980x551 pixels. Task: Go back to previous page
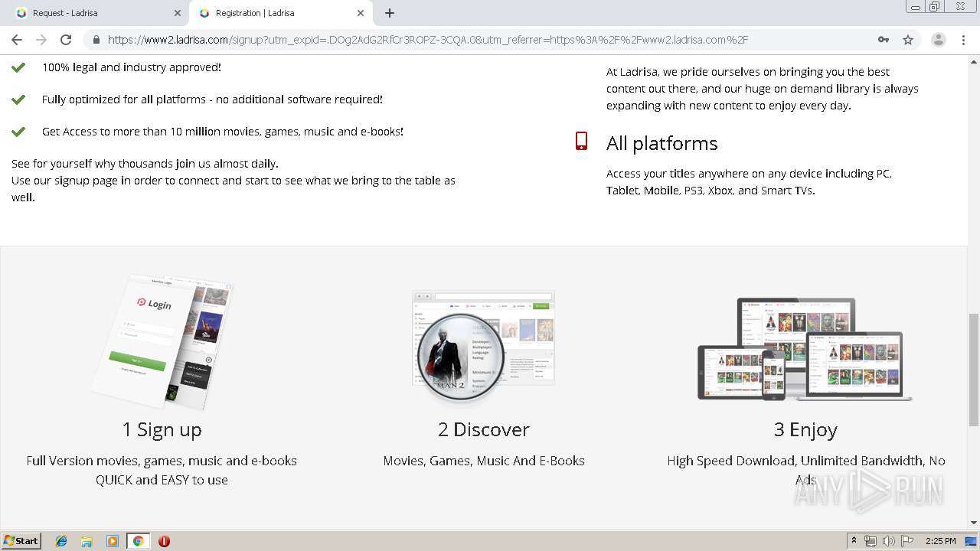17,40
